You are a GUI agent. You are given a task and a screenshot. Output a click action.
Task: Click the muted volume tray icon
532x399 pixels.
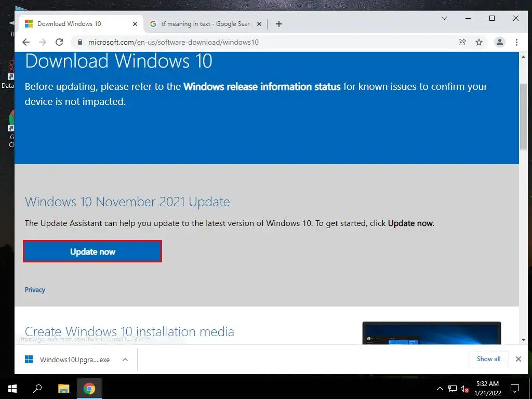tap(464, 389)
